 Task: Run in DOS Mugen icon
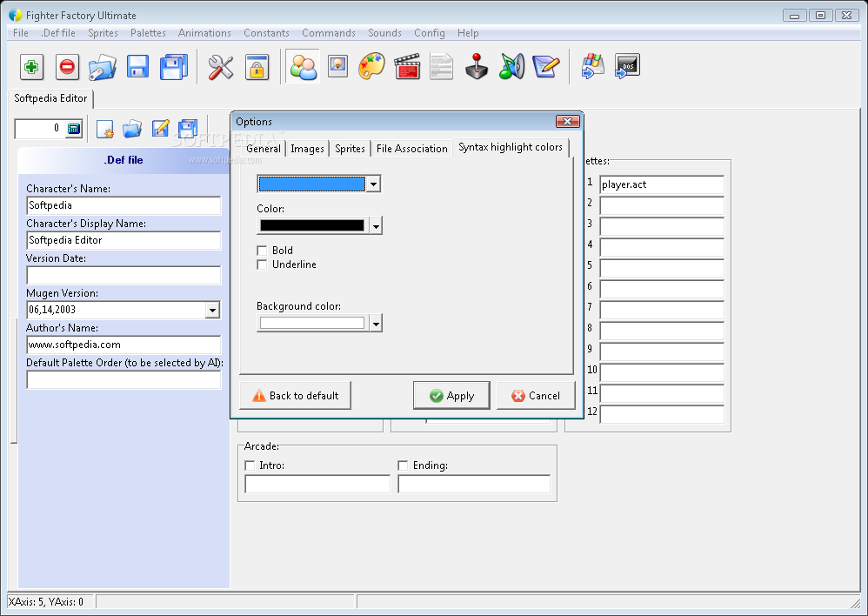click(627, 67)
